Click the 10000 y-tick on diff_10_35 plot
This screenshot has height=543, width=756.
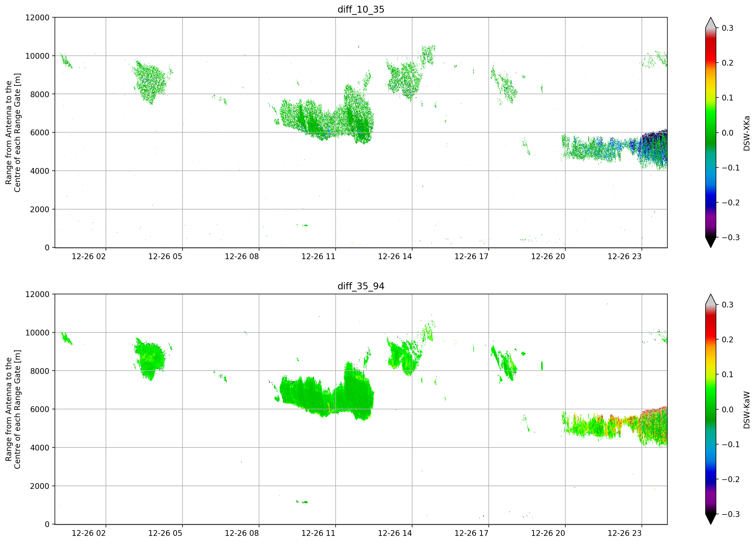coord(37,56)
